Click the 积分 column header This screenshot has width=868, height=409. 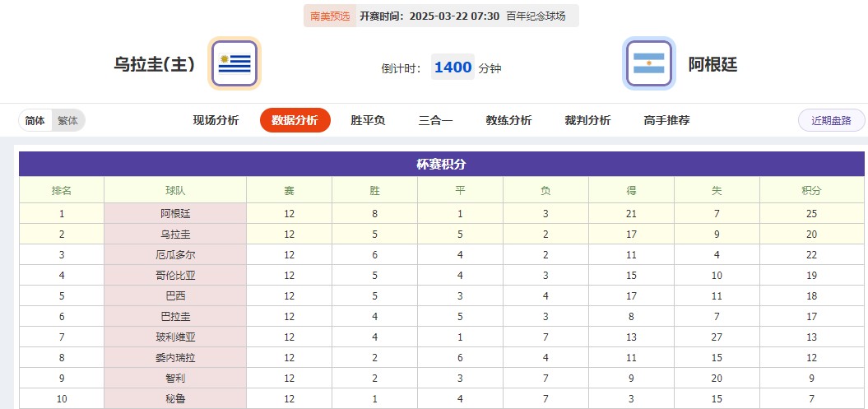coord(811,190)
